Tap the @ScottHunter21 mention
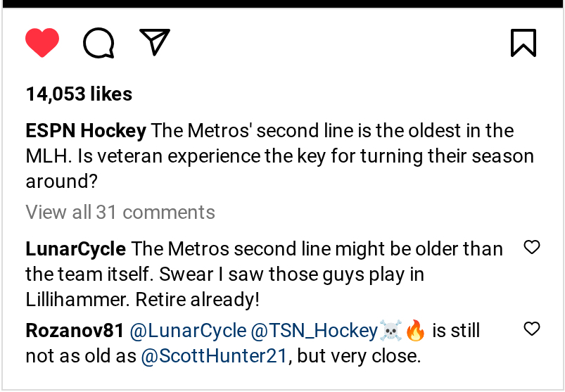Image resolution: width=565 pixels, height=392 pixels. [215, 356]
